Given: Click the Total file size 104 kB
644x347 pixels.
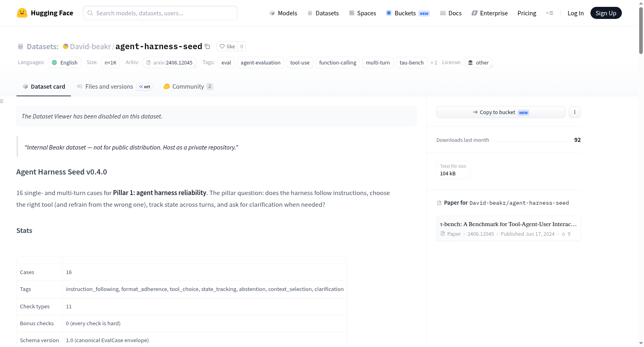Looking at the screenshot, I should point(453,170).
